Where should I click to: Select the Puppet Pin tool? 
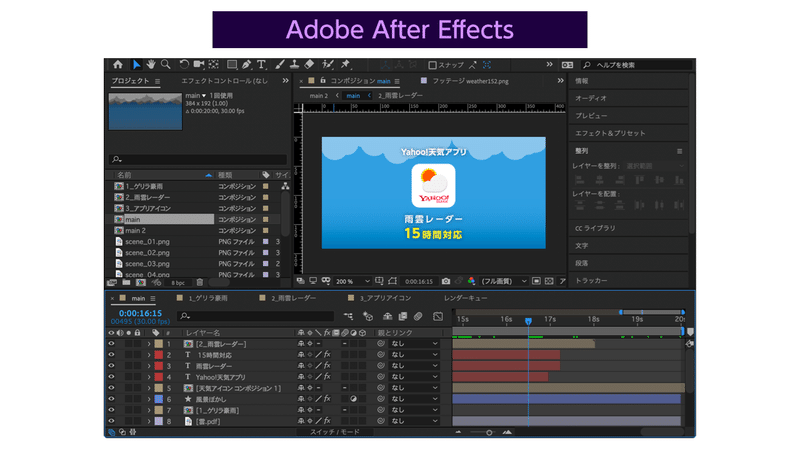pos(345,64)
